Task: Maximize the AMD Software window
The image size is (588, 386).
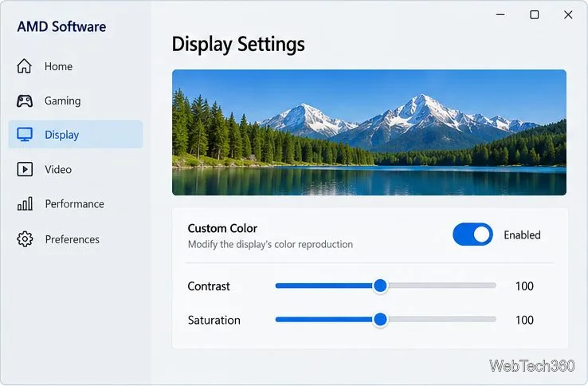Action: click(x=535, y=14)
